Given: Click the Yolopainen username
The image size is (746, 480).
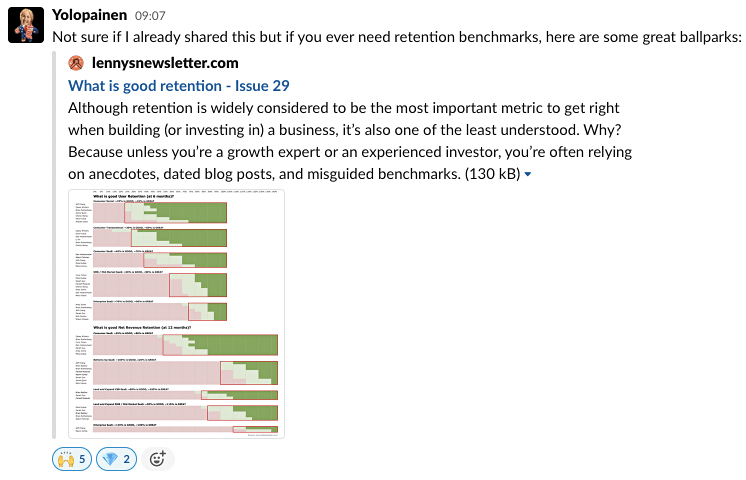Looking at the screenshot, I should pos(89,15).
